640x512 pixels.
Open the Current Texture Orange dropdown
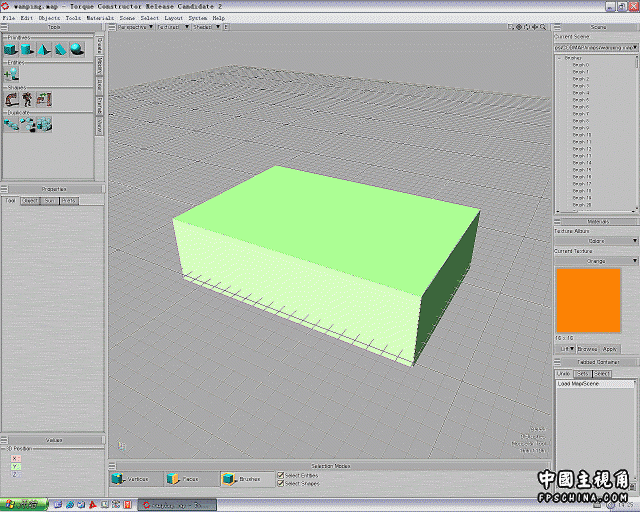click(x=597, y=261)
